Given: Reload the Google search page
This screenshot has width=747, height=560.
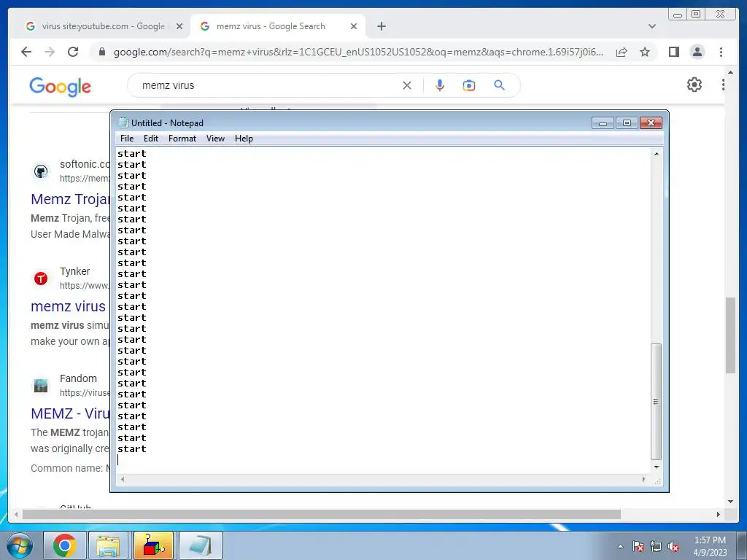Looking at the screenshot, I should tap(73, 52).
